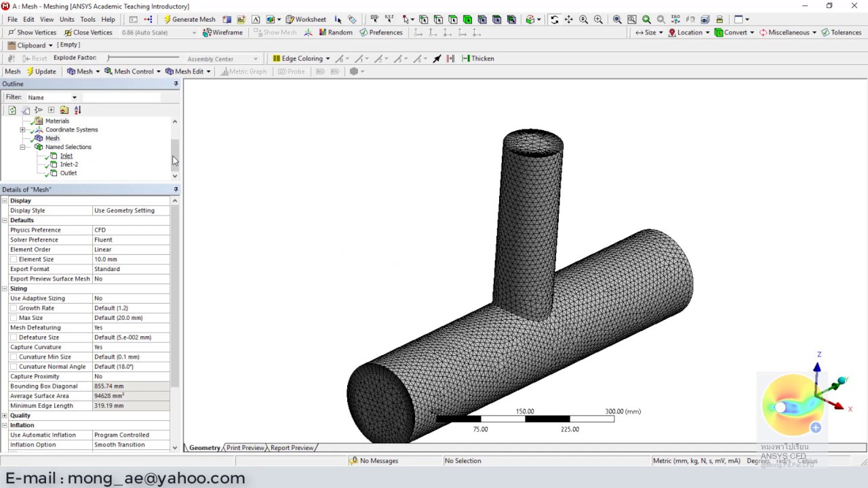The height and width of the screenshot is (488, 868).
Task: Click the Thicken edge display button
Action: click(x=478, y=58)
